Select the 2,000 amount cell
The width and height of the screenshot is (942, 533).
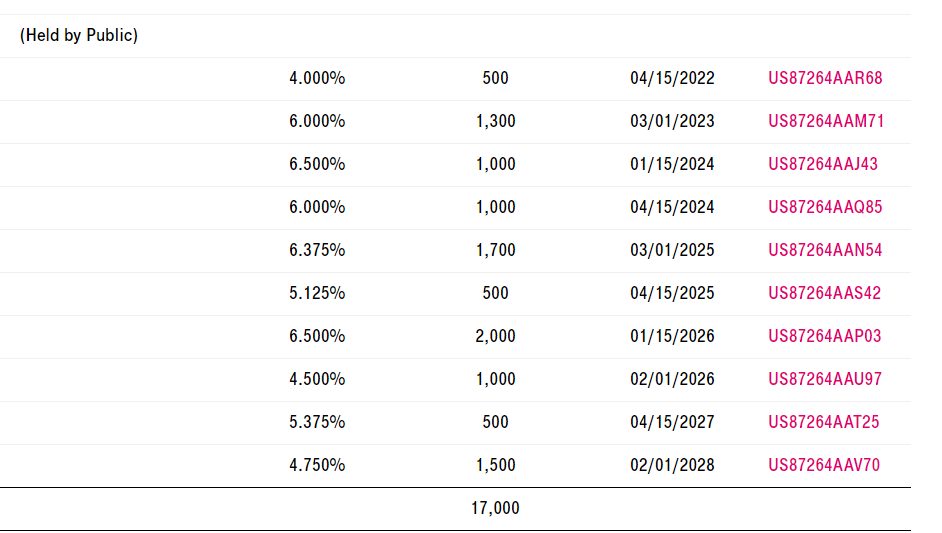tap(495, 336)
